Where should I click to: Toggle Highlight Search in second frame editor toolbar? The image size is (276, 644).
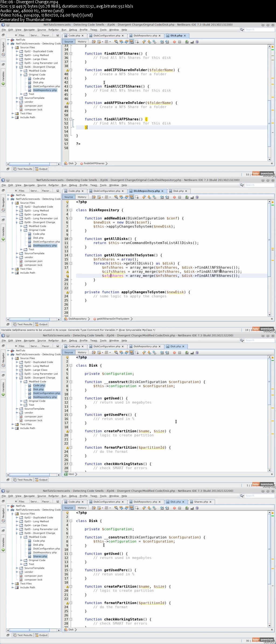(132, 197)
